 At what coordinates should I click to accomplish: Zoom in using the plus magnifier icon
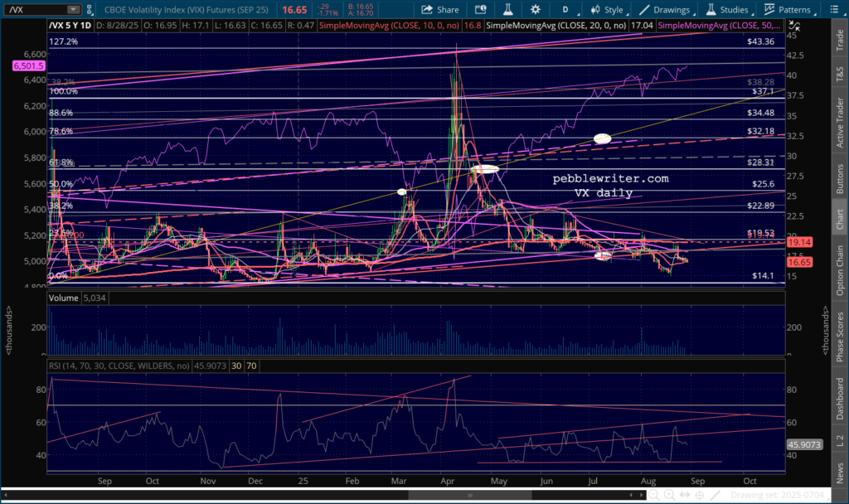[672, 496]
